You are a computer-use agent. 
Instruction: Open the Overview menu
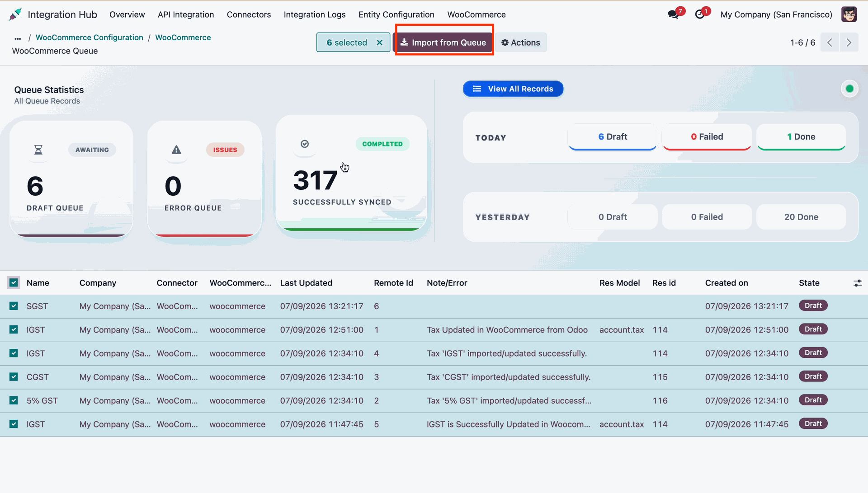coord(127,14)
